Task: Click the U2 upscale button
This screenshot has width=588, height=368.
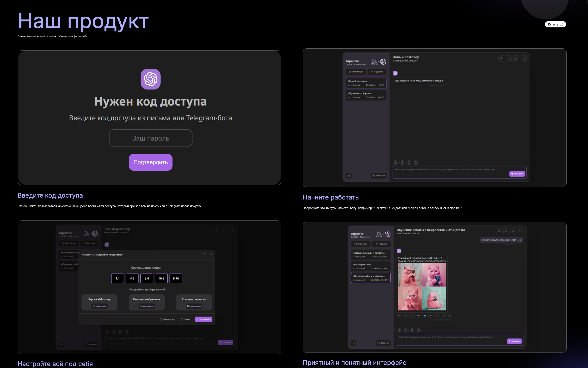Action: click(x=405, y=316)
